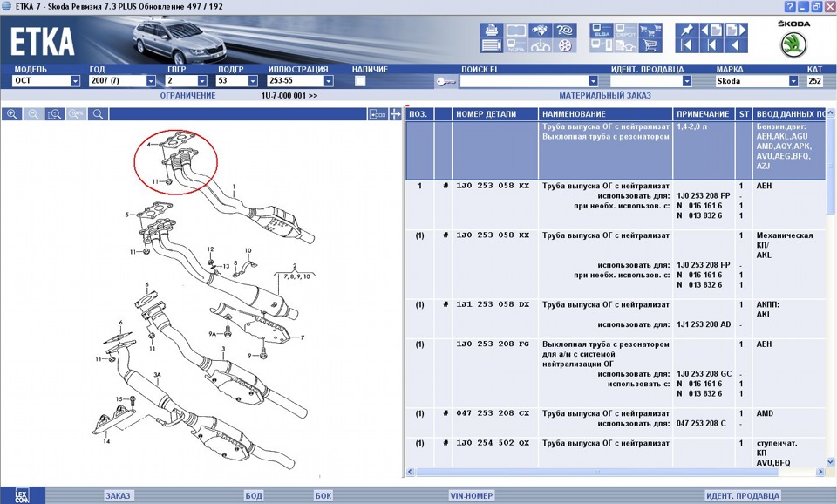The width and height of the screenshot is (837, 504).
Task: Open the ELSA link icon
Action: pyautogui.click(x=602, y=31)
